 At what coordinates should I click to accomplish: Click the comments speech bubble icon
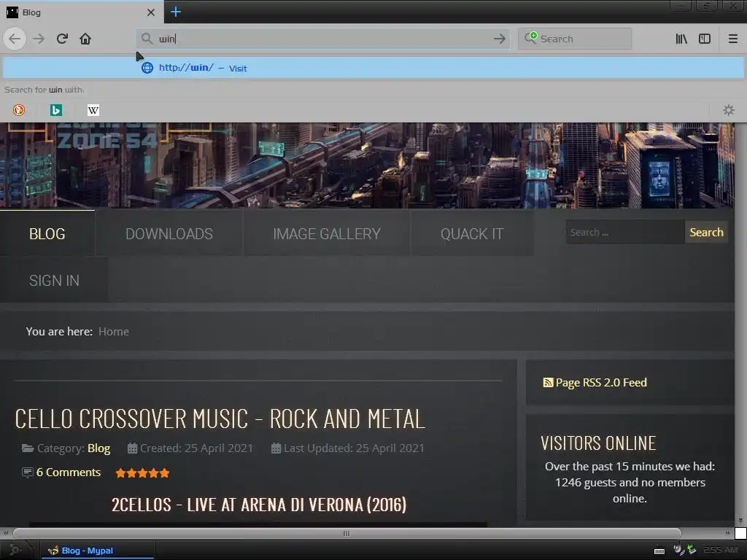(x=27, y=472)
